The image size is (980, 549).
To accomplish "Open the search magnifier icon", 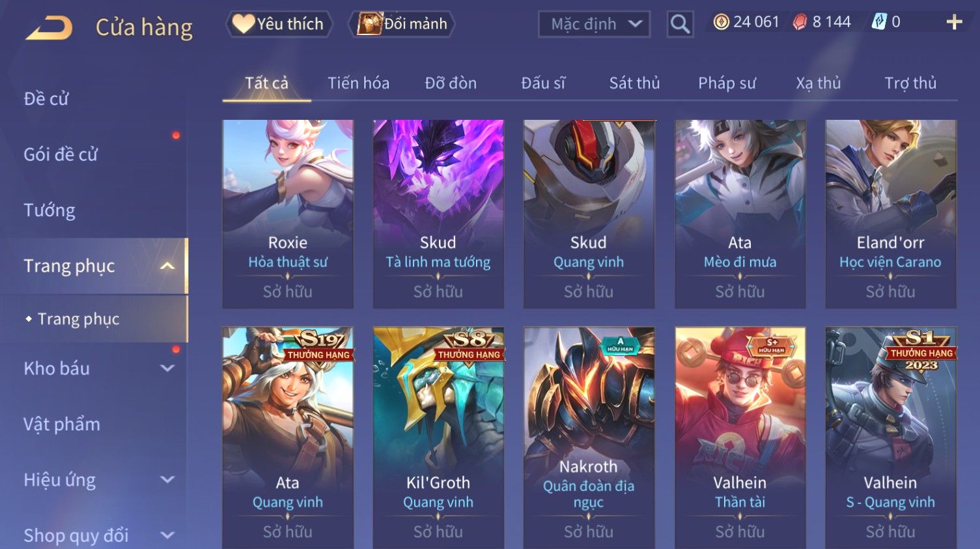I will 680,24.
